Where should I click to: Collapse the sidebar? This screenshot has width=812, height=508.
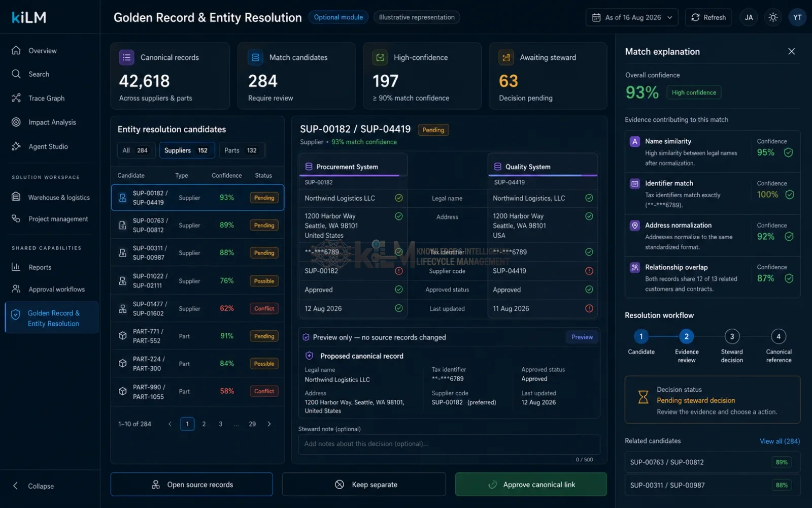(x=33, y=486)
